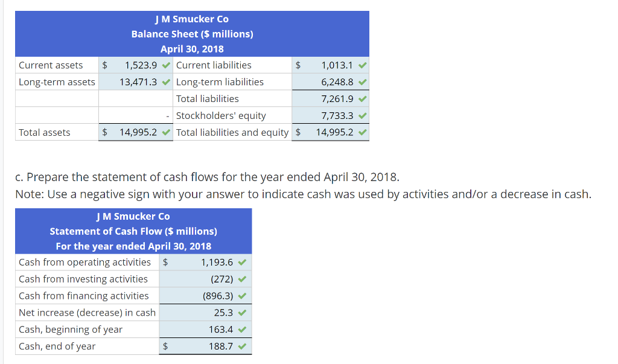Click the checkmark beside Cash from operating activities
The image size is (618, 364).
coord(243,262)
